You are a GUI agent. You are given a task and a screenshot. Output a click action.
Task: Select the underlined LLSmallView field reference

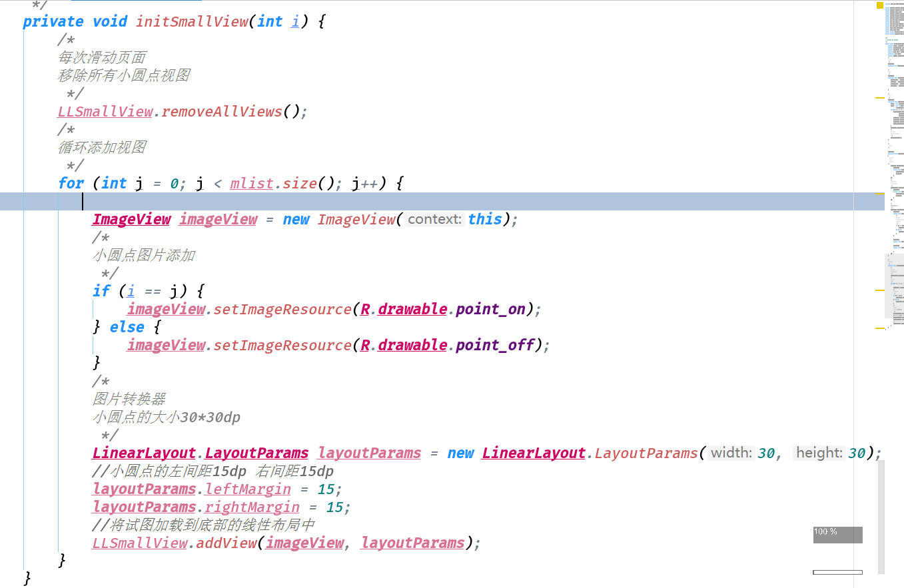(x=104, y=111)
